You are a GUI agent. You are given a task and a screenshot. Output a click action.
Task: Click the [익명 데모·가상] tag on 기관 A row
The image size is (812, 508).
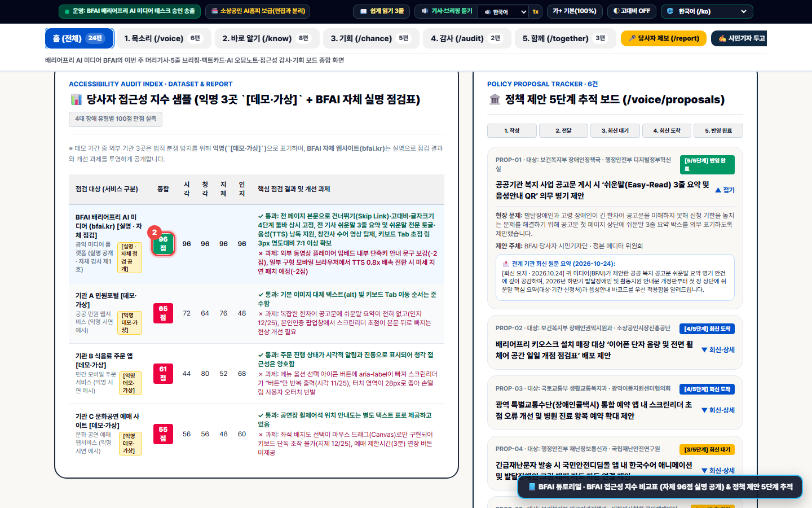130,323
